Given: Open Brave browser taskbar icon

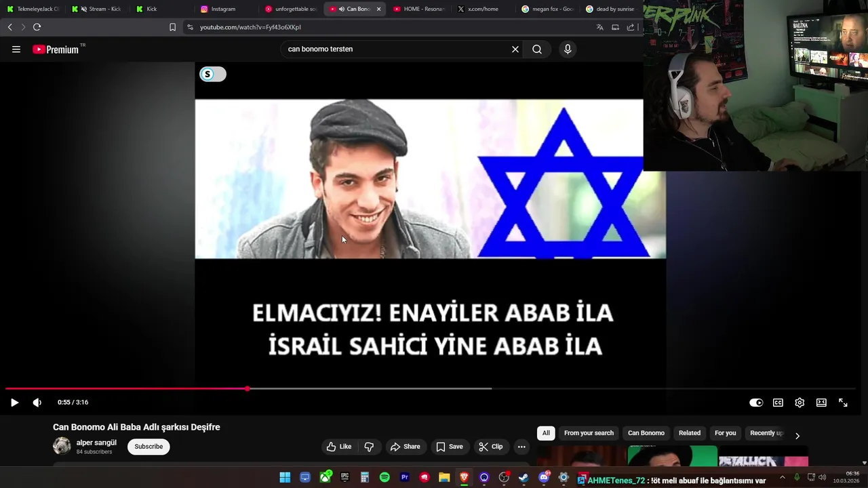Looking at the screenshot, I should [x=464, y=478].
